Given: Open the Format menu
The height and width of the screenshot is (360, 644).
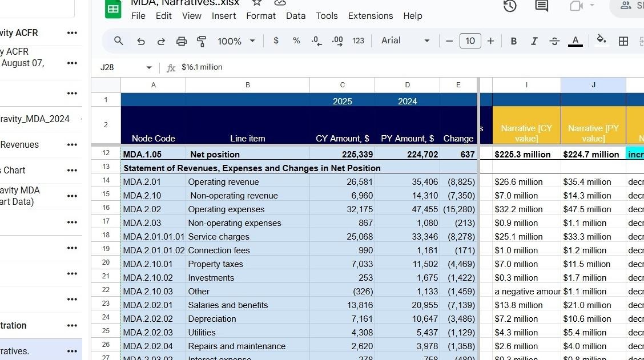Looking at the screenshot, I should [x=261, y=15].
